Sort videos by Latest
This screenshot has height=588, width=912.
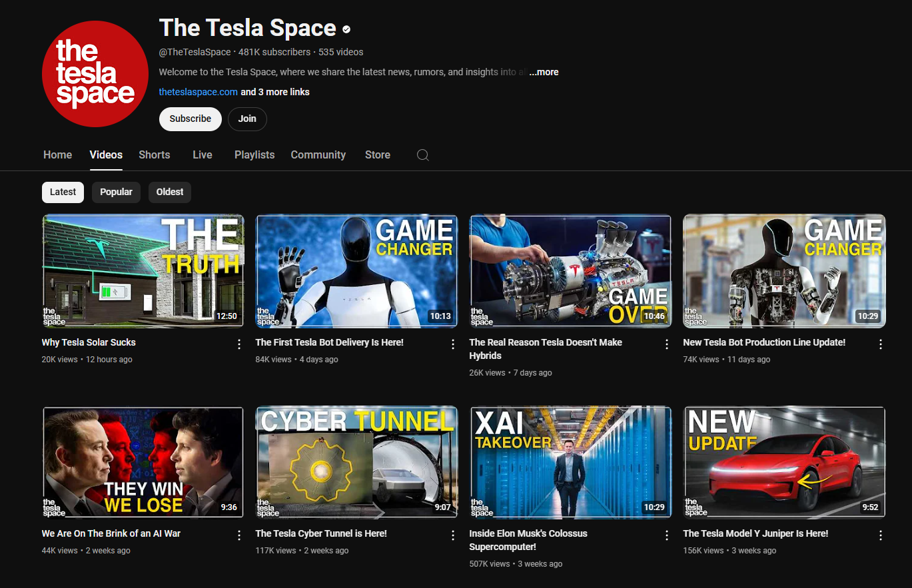pyautogui.click(x=63, y=192)
